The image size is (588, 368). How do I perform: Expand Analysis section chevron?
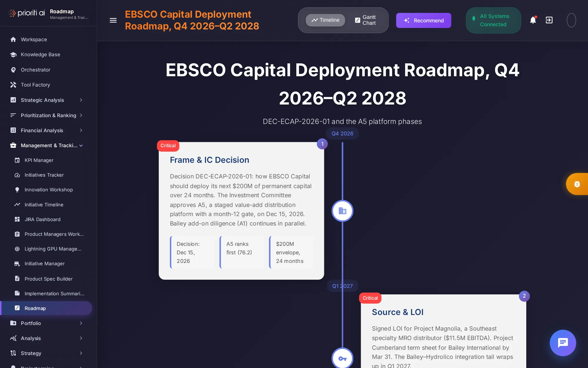81,338
